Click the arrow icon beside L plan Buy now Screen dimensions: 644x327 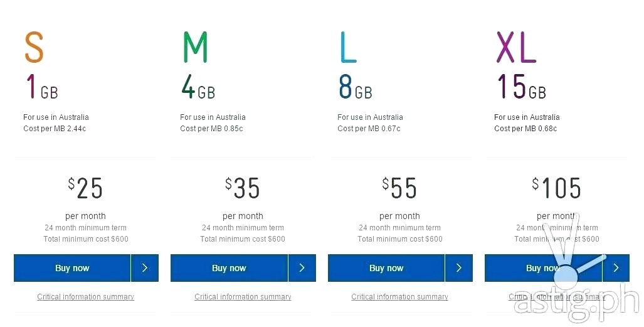pyautogui.click(x=459, y=268)
